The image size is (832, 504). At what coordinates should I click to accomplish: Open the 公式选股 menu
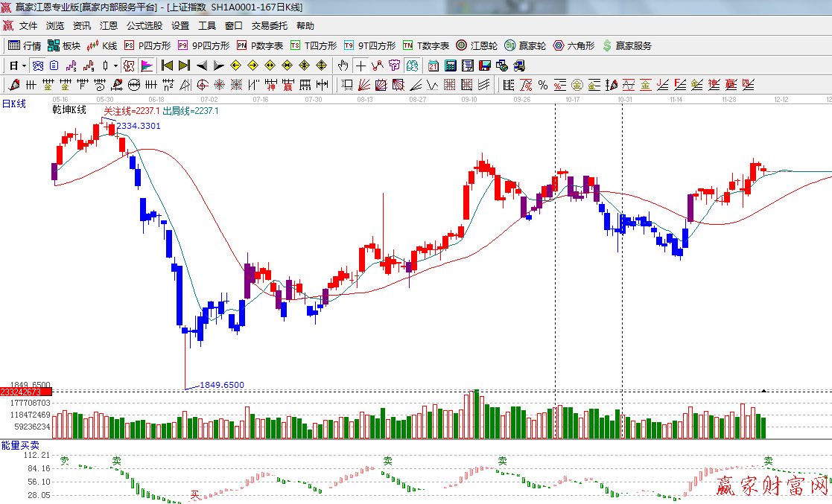point(144,25)
